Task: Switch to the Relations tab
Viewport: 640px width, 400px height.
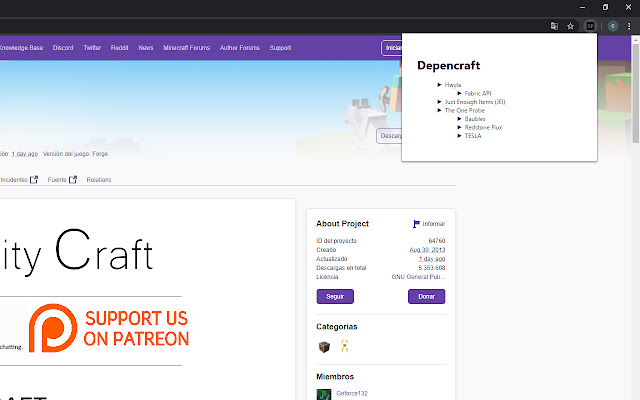Action: pos(99,180)
